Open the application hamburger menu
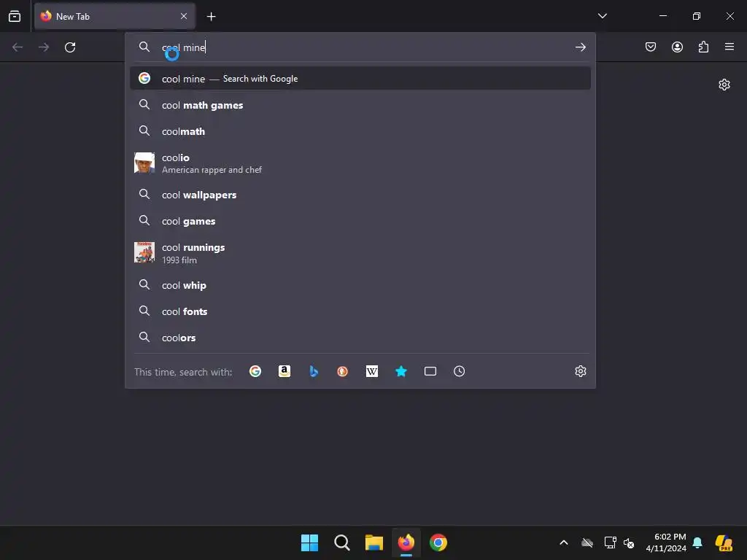 729,47
